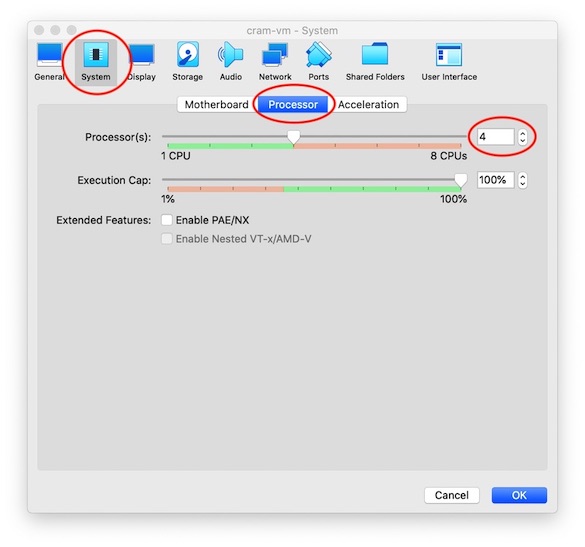Click the Execution Cap stepper arrows
Viewport: 585px width, 547px height.
(x=522, y=180)
